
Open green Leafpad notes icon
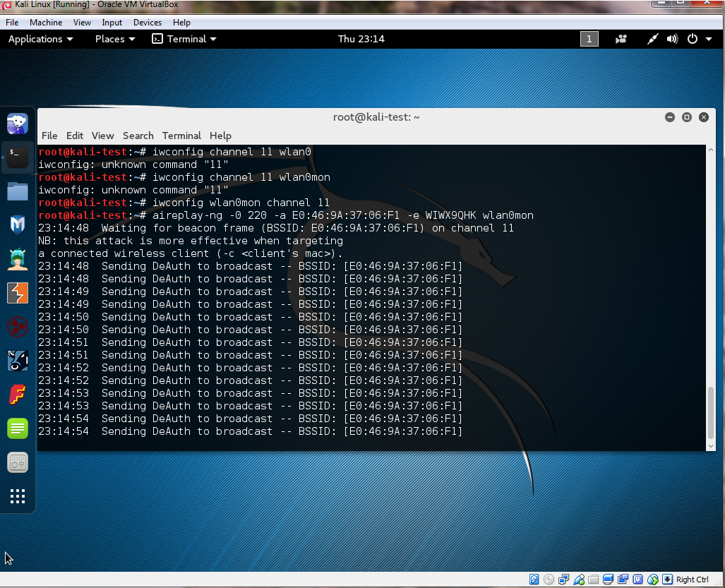point(18,428)
